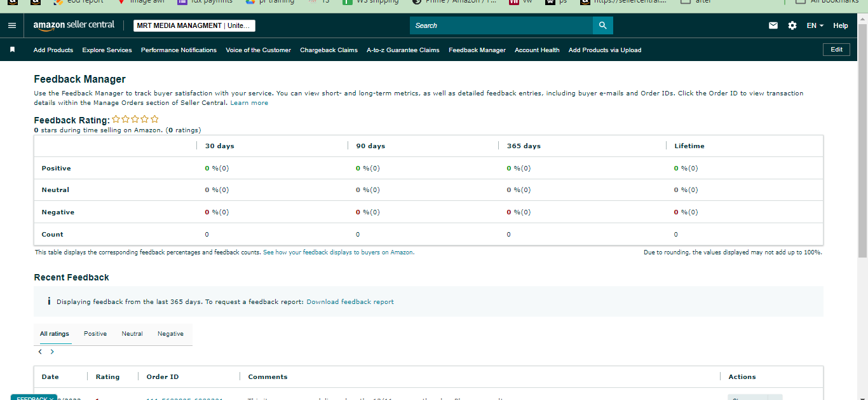The width and height of the screenshot is (868, 400).
Task: Open Performance Notifications menu item
Action: click(x=179, y=50)
